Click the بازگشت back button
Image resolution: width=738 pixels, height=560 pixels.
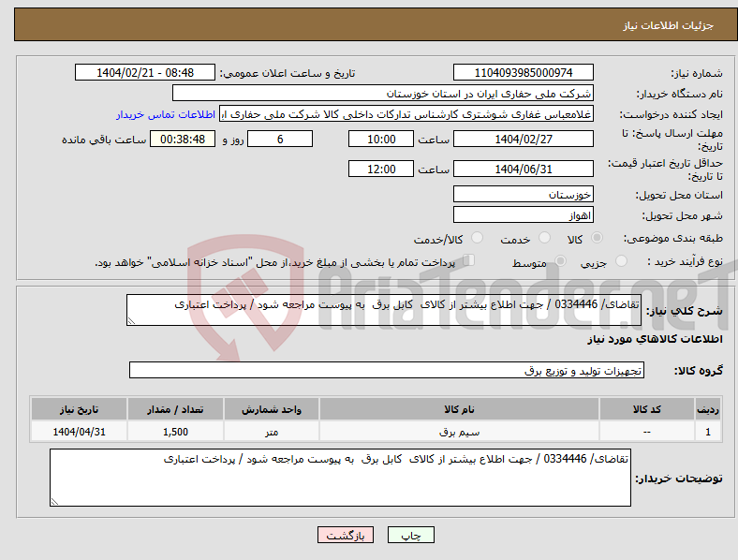346,535
